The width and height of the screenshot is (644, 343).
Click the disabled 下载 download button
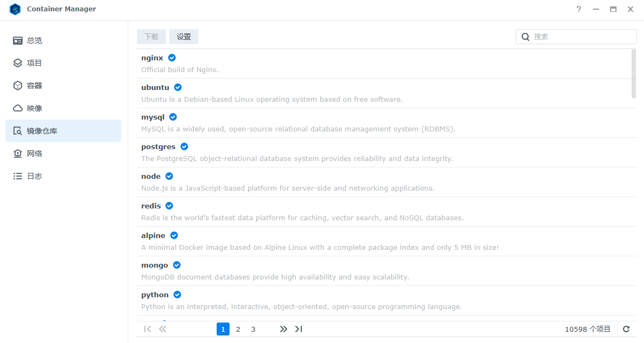click(x=151, y=37)
